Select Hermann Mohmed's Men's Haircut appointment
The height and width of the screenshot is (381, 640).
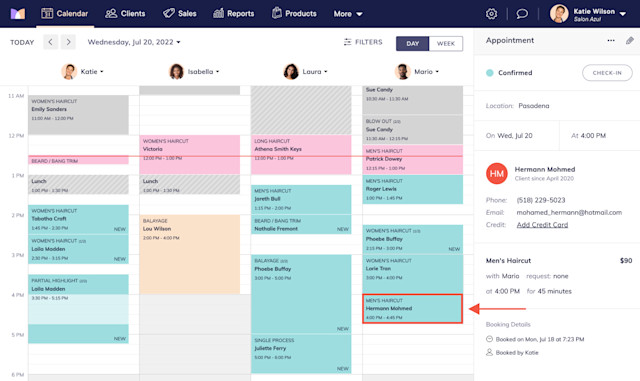(412, 309)
